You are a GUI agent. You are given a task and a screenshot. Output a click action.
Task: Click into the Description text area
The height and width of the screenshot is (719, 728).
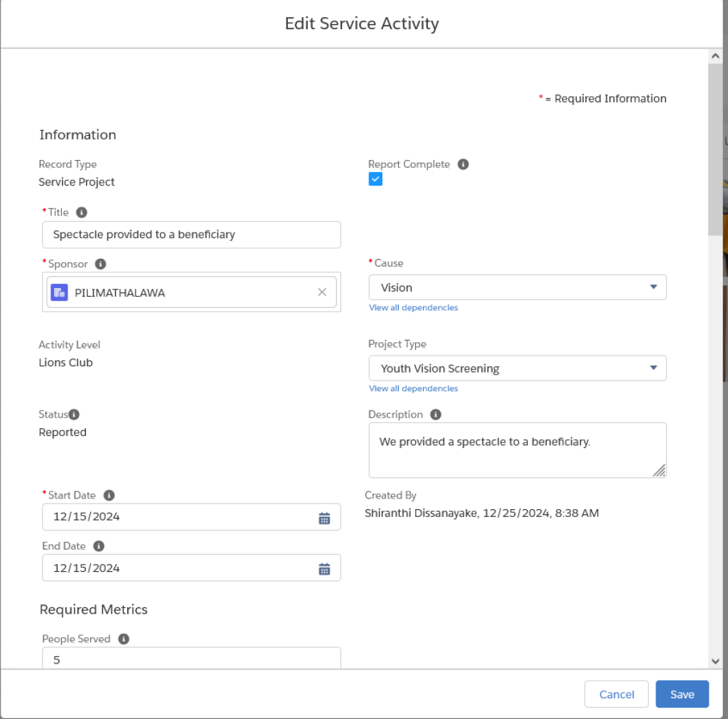[518, 450]
